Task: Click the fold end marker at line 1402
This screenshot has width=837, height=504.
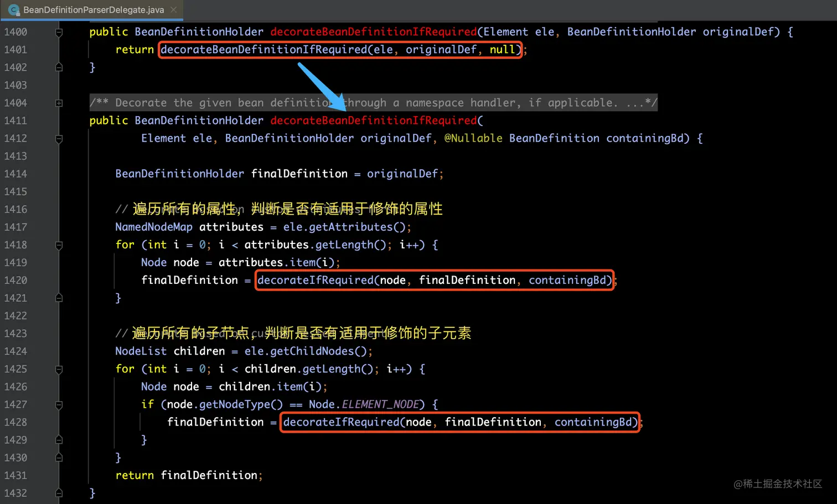Action: coord(59,67)
